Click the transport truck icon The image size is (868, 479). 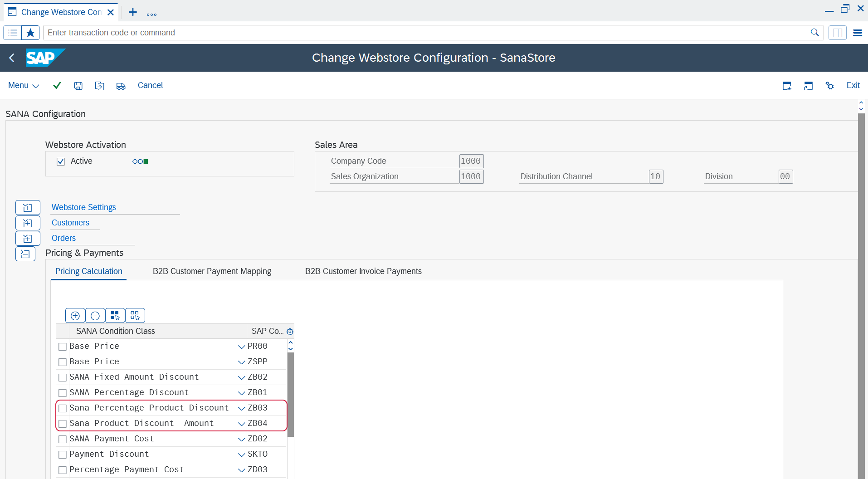(121, 86)
